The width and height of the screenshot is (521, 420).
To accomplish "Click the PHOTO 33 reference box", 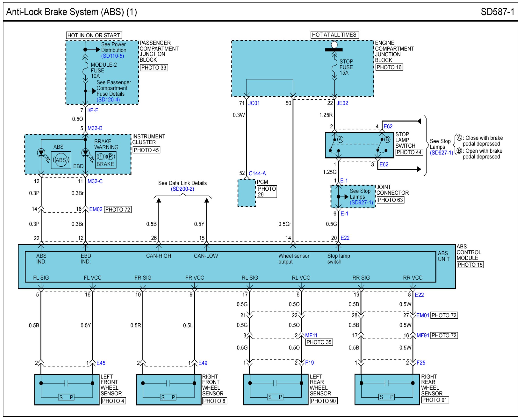I will 154,67.
